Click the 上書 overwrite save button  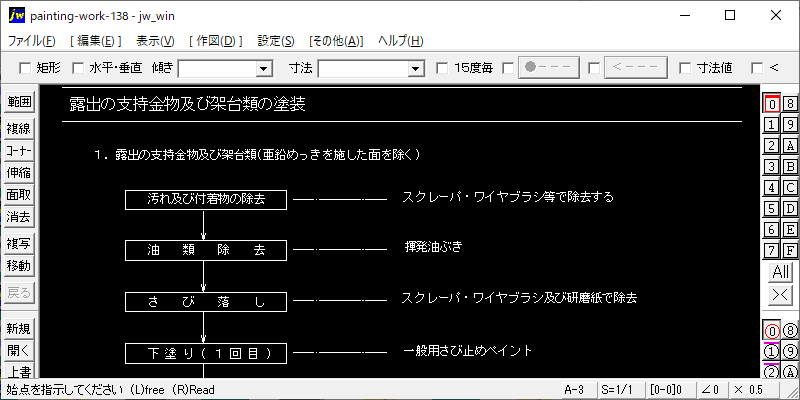click(19, 371)
